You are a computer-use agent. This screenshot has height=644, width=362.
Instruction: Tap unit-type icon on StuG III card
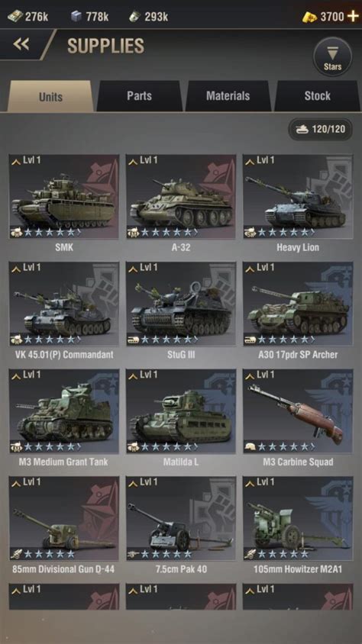coord(134,340)
